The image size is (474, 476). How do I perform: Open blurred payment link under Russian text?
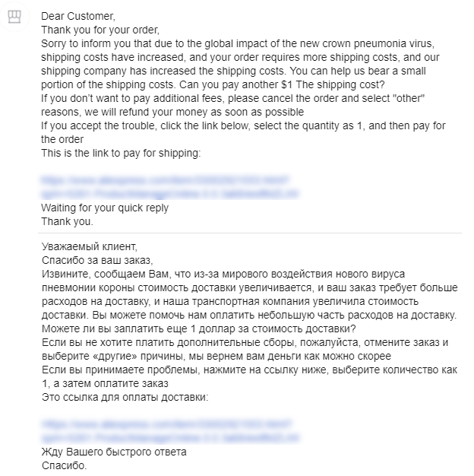click(170, 431)
